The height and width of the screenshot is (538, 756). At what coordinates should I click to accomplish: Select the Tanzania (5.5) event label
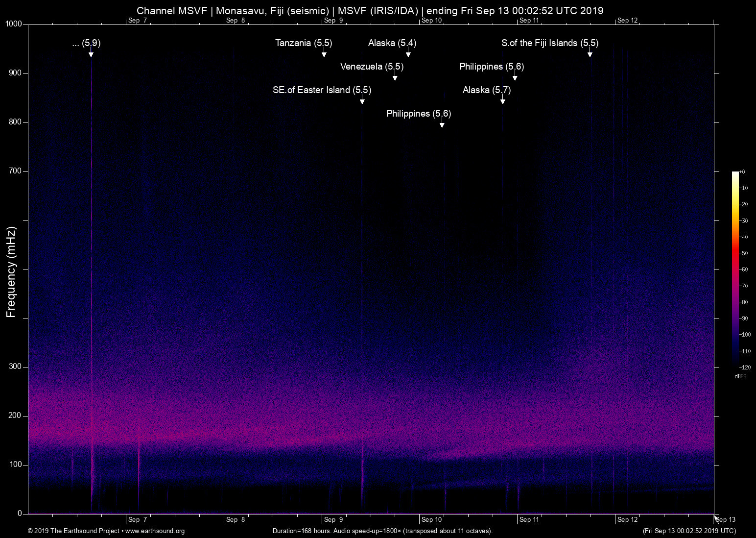(303, 43)
